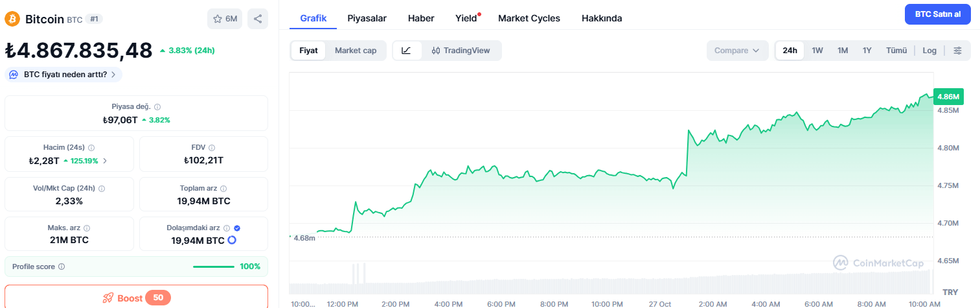Click the 2,33% Vol/Mkt Cap value
Screen dimensions: 980x308
pyautogui.click(x=69, y=201)
